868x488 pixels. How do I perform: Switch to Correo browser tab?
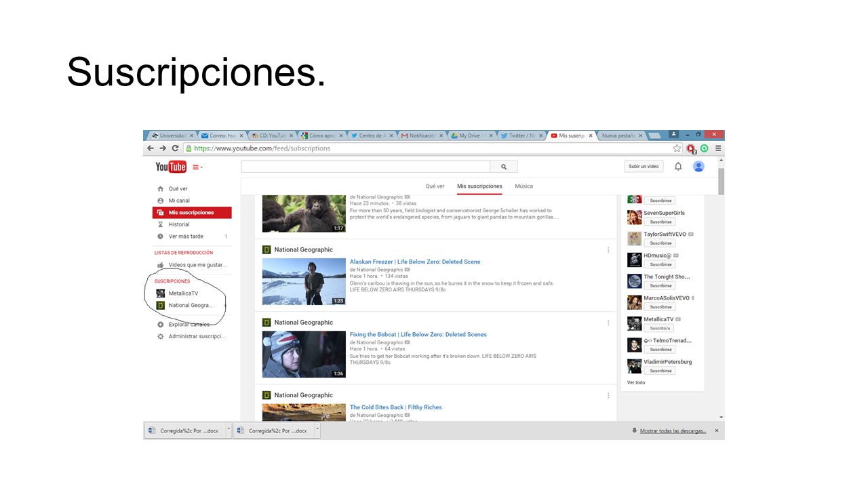point(222,136)
